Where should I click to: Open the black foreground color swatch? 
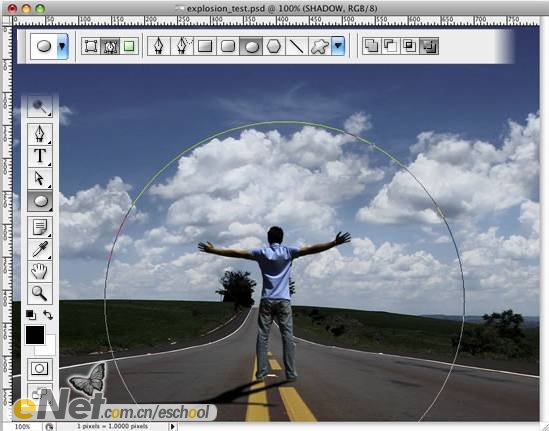[35, 335]
